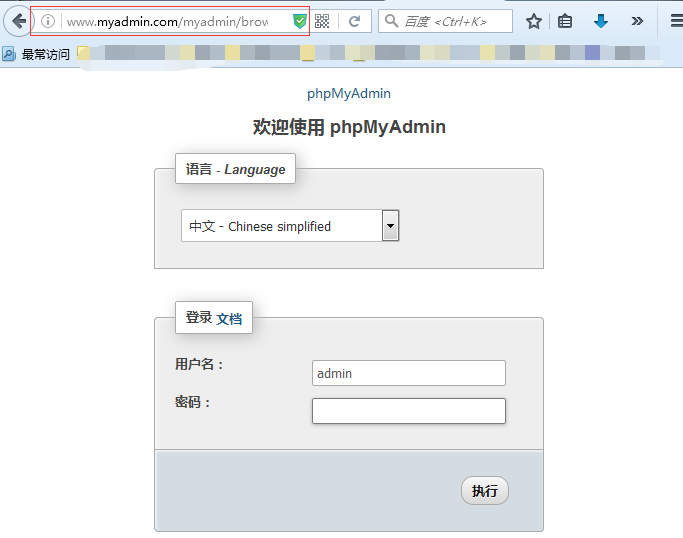
Task: Click the 登录 legend text
Action: click(199, 318)
